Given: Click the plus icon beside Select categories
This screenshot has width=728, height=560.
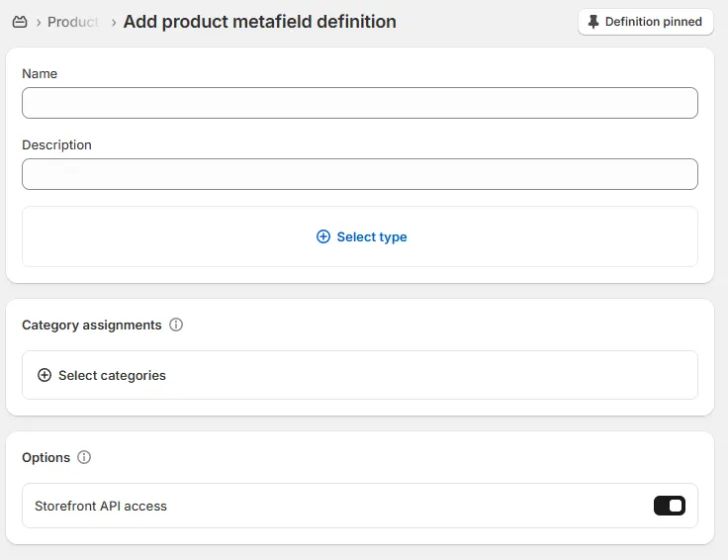Looking at the screenshot, I should [45, 375].
